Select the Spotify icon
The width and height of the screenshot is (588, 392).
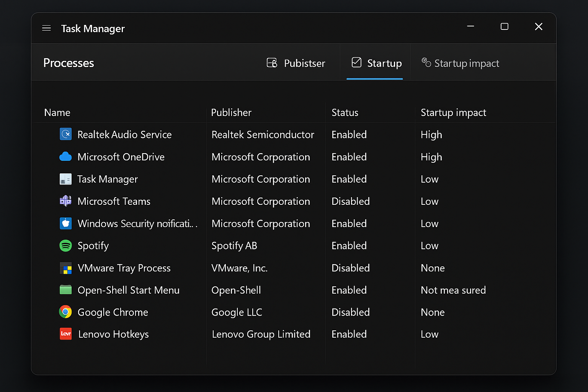coord(65,245)
